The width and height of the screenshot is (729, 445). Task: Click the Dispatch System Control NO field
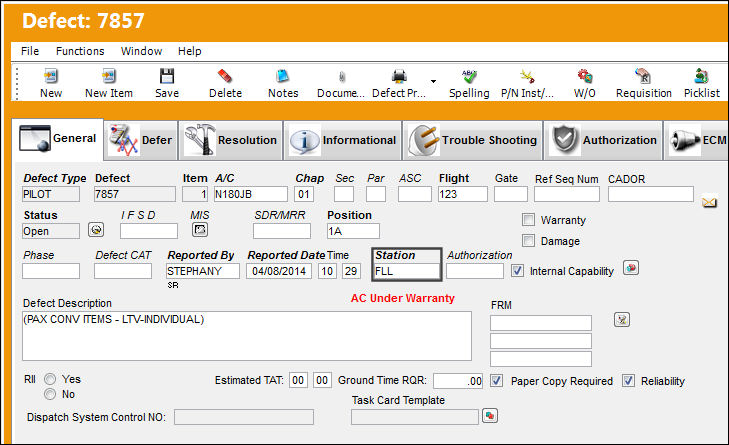click(244, 417)
